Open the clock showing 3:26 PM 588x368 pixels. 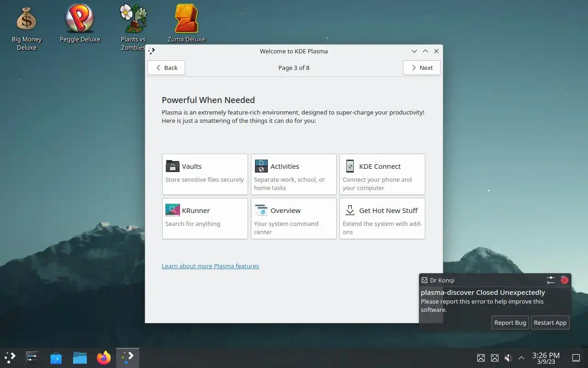[546, 358]
